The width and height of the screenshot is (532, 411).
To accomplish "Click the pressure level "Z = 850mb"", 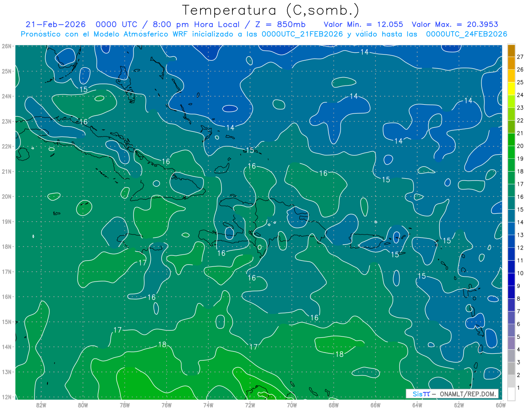I will tap(280, 24).
